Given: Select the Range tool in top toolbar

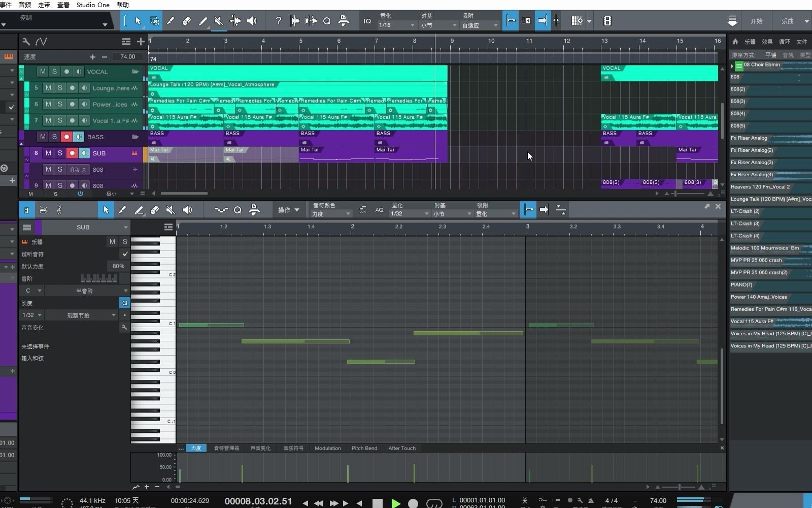Looking at the screenshot, I should tap(154, 21).
